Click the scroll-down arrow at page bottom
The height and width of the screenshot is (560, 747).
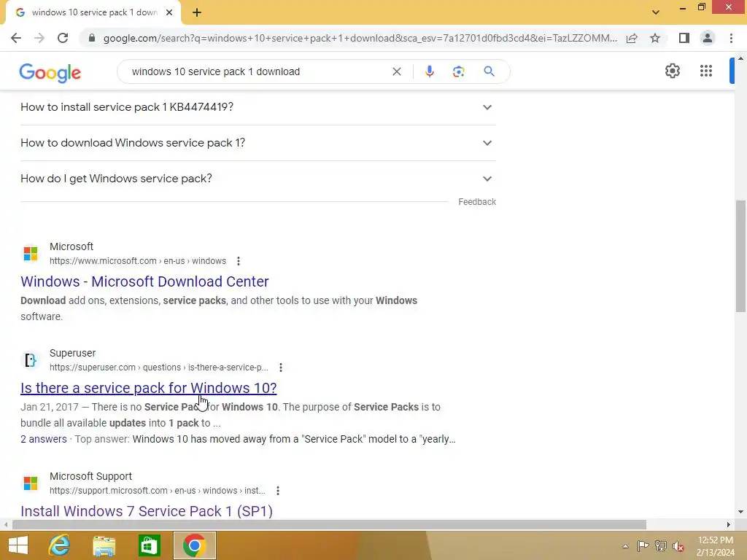tap(740, 512)
